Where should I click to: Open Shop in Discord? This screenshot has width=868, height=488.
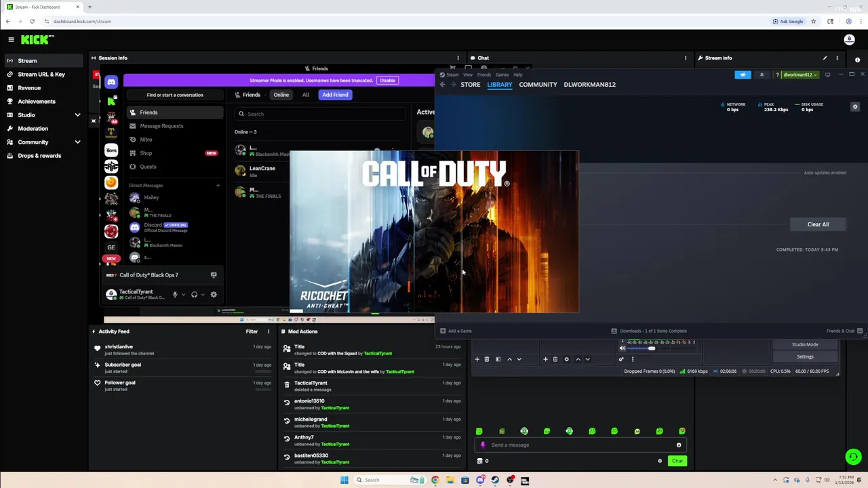[174, 153]
